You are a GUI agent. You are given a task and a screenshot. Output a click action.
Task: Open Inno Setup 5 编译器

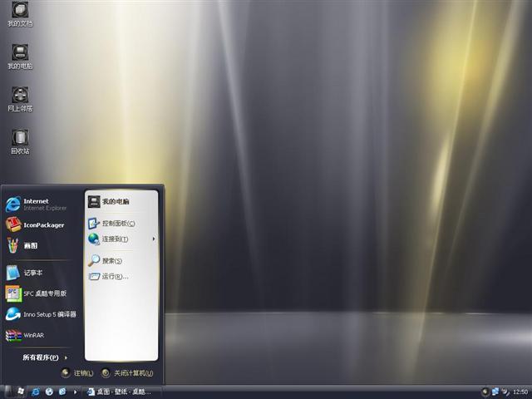(x=41, y=314)
